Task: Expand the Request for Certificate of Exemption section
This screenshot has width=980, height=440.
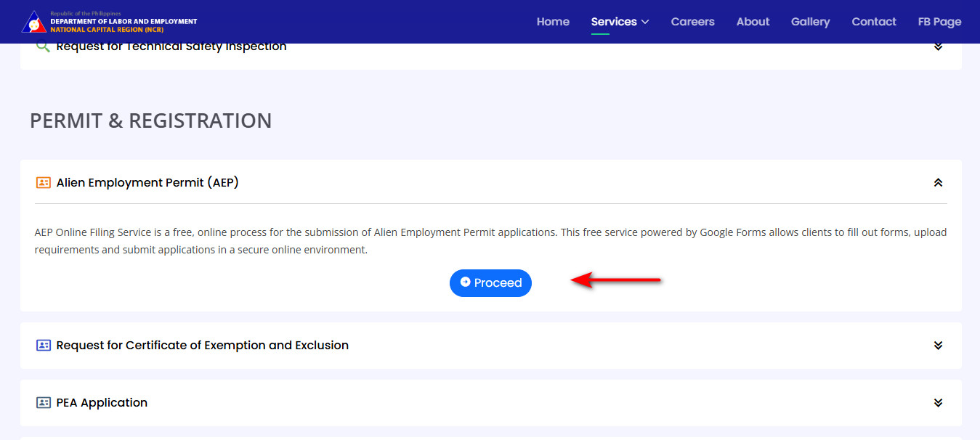Action: click(938, 345)
